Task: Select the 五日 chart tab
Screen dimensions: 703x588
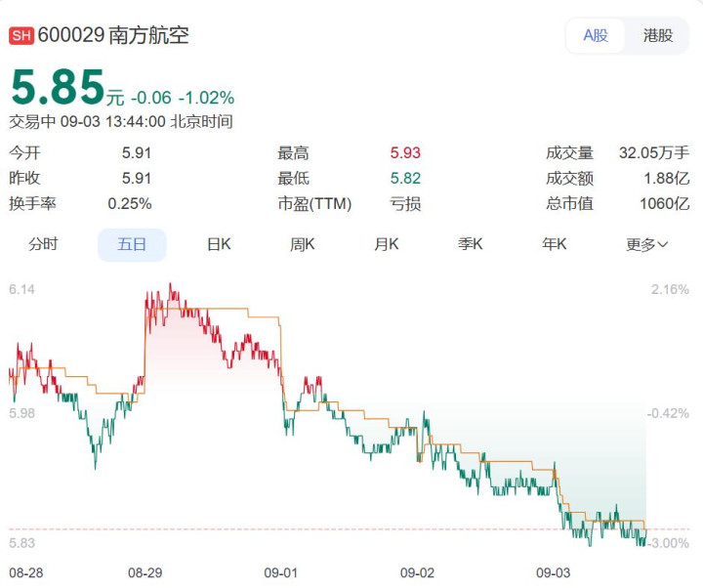Action: coord(132,245)
